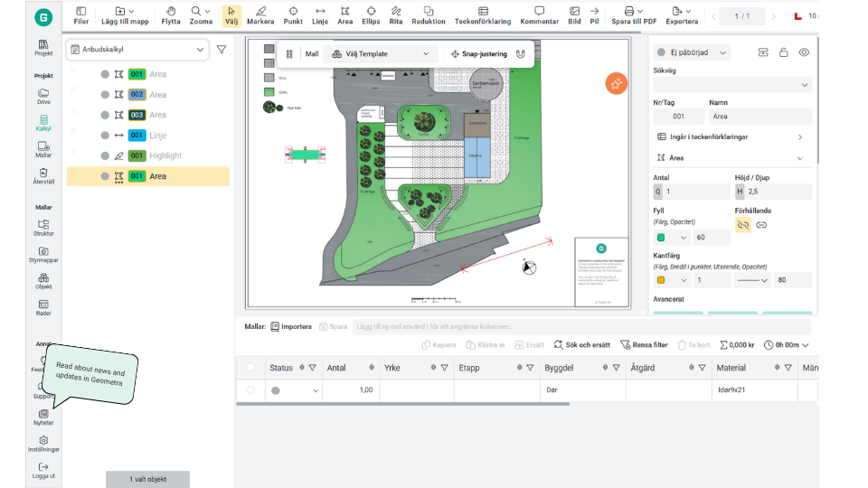Open the Filer panel icon
868x488 pixels.
80,15
